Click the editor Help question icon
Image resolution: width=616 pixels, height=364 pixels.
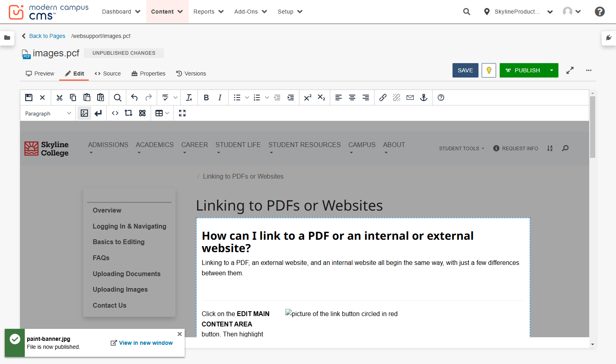click(441, 97)
